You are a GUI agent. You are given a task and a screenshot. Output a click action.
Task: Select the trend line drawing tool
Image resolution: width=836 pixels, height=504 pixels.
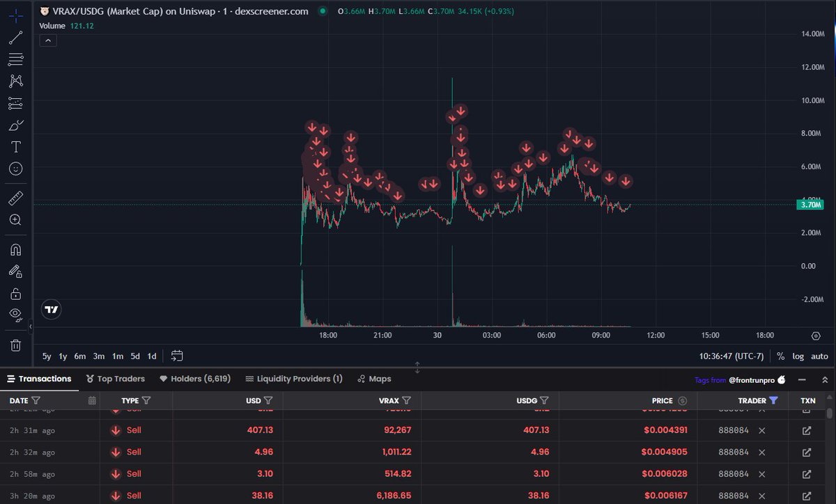pos(15,37)
